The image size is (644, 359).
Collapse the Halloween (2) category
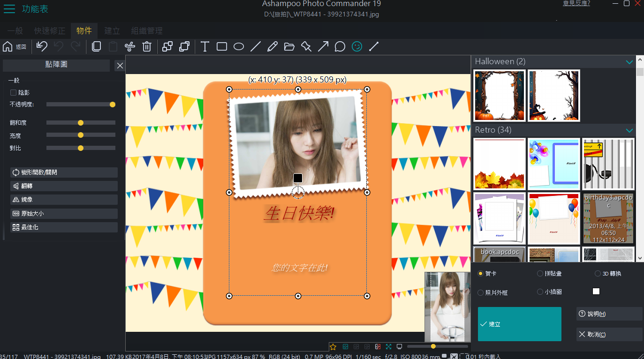(629, 62)
